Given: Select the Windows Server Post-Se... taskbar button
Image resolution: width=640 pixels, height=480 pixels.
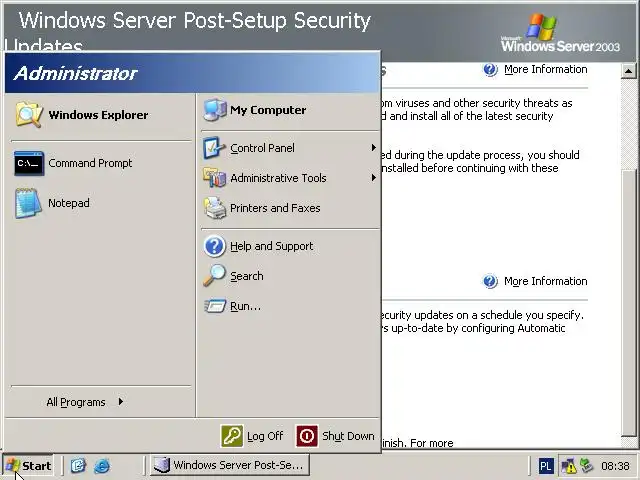Looking at the screenshot, I should coord(229,465).
